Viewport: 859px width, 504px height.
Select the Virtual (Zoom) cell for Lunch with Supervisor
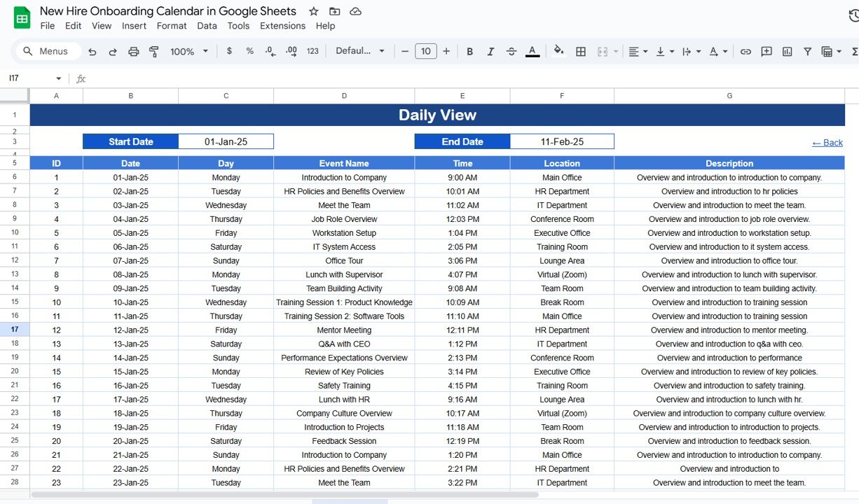tap(562, 274)
